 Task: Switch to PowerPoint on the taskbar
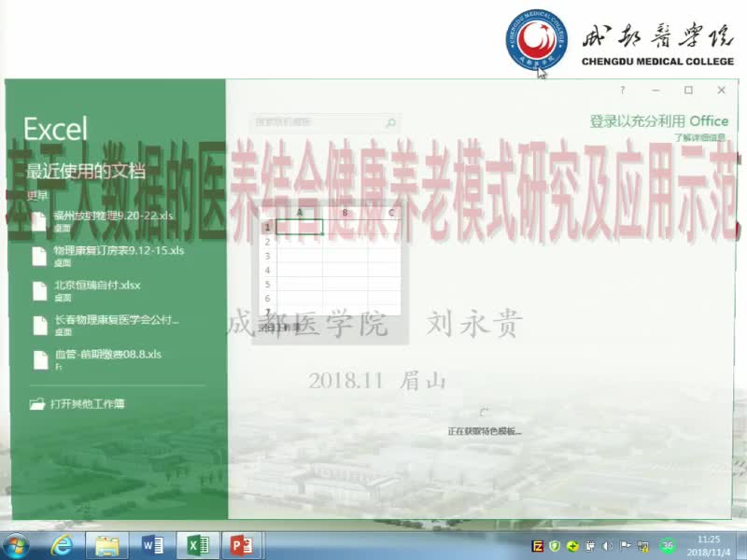coord(243,545)
